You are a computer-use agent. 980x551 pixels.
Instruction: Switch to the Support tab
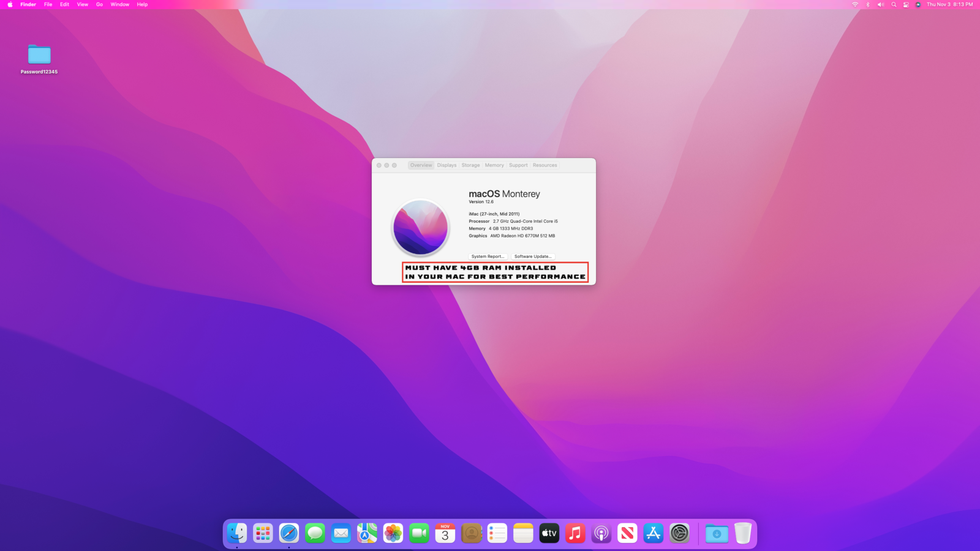(518, 165)
